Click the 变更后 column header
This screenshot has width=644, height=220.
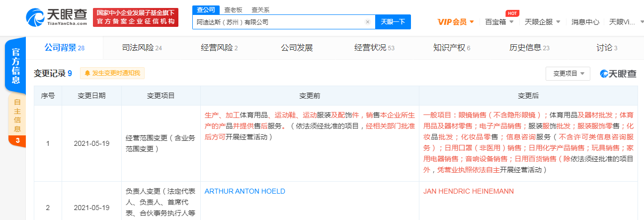[528, 96]
